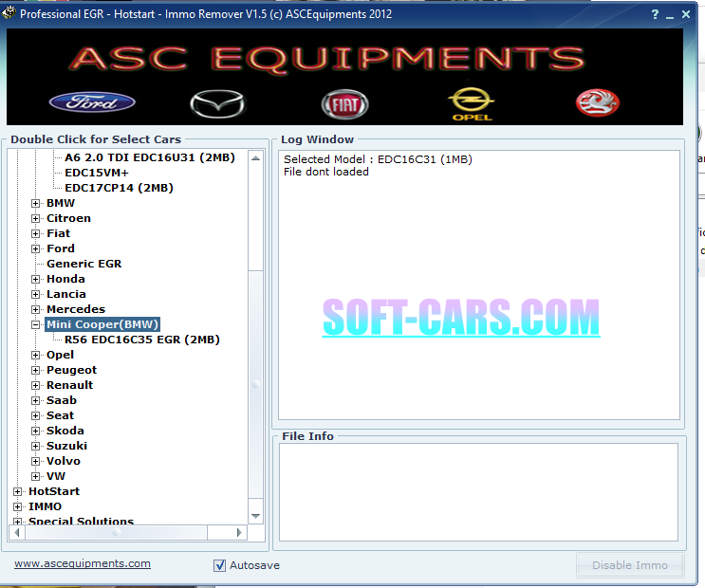Screen dimensions: 705x588
Task: Expand the HotStart category
Action: click(x=17, y=491)
